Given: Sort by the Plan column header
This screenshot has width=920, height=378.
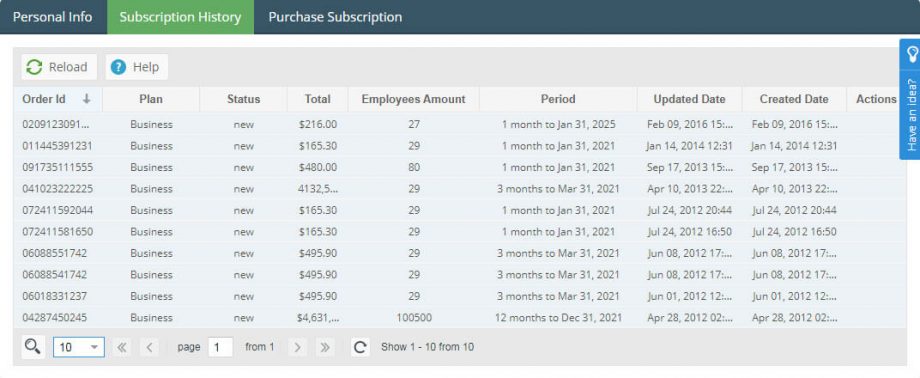Looking at the screenshot, I should (x=151, y=99).
